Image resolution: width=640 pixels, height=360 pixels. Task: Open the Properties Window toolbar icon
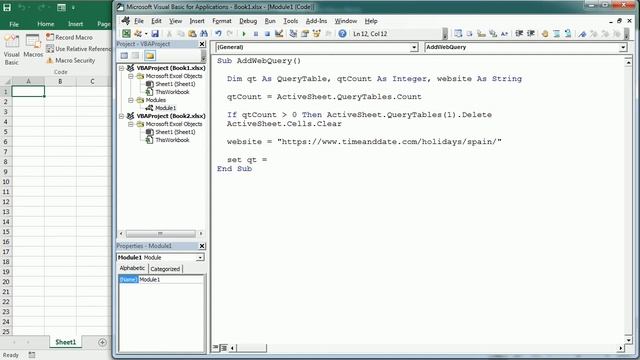coord(304,34)
